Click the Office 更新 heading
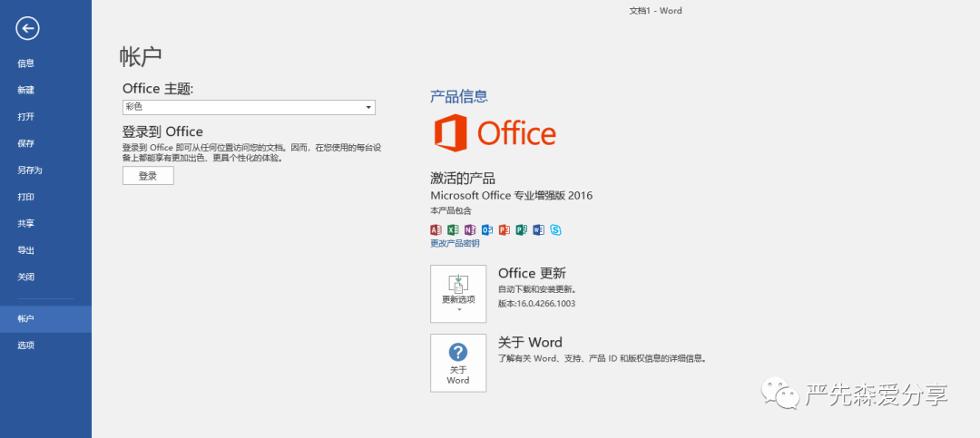The height and width of the screenshot is (438, 980). [532, 274]
